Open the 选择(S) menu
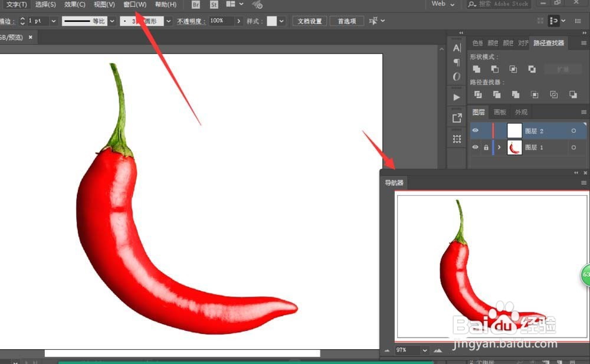590x364 pixels. click(45, 5)
